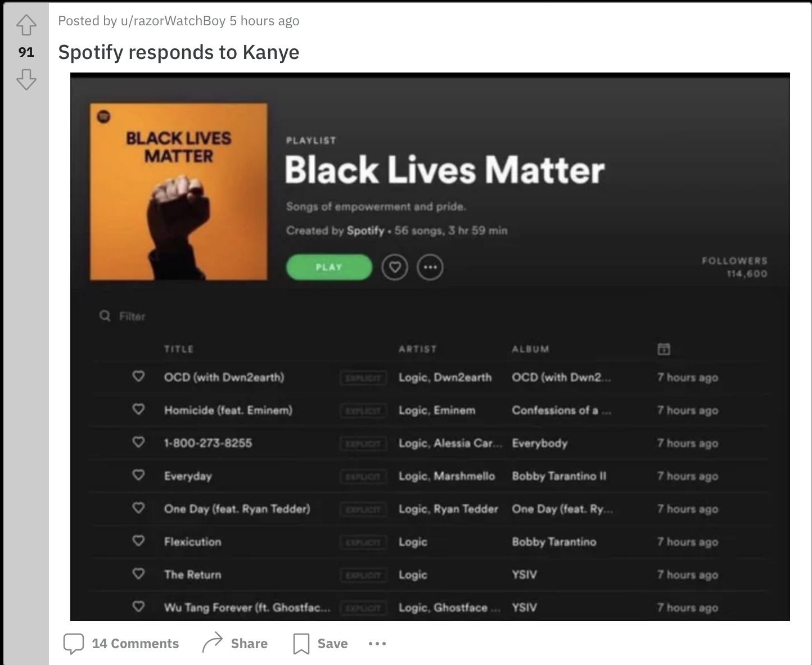Click the Songs of empowerment and pride description

click(376, 206)
